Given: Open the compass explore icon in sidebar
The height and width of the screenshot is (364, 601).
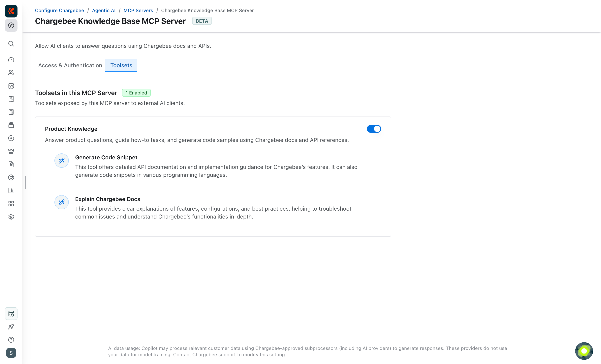Looking at the screenshot, I should click(x=11, y=25).
